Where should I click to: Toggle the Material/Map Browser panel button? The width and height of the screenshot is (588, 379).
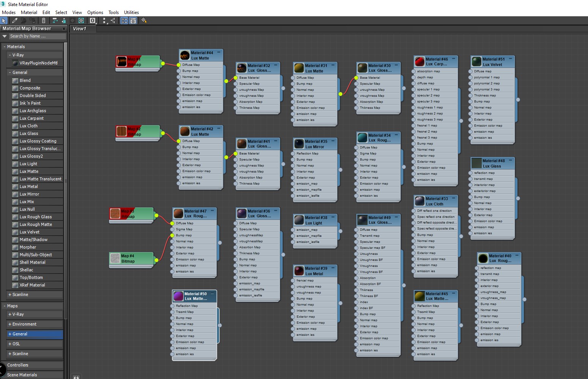tap(124, 20)
